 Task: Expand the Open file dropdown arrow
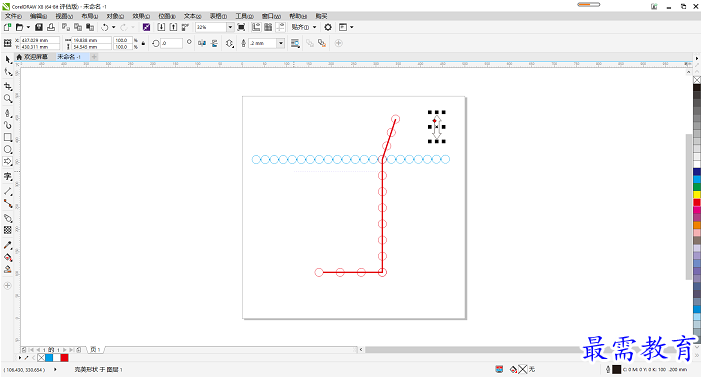(28, 27)
